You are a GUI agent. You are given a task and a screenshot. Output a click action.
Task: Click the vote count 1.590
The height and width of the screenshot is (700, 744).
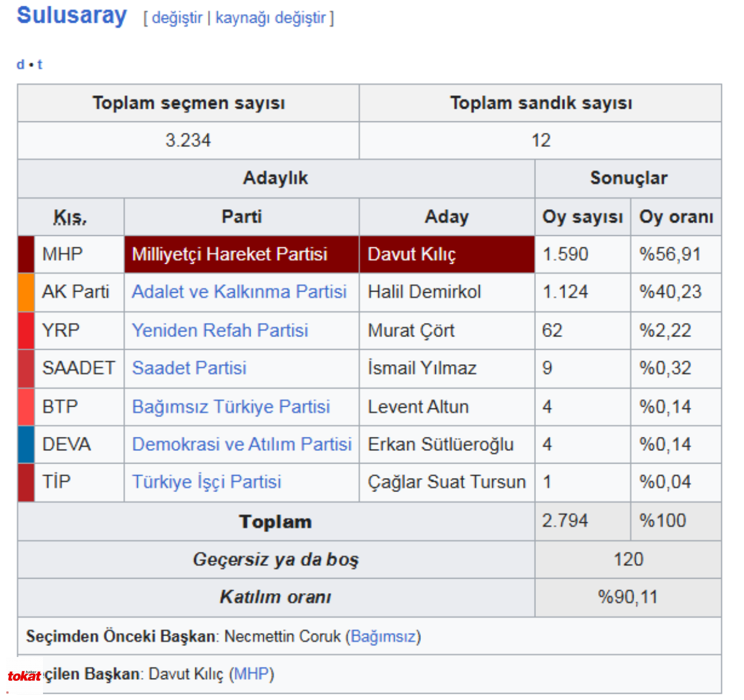(x=565, y=254)
